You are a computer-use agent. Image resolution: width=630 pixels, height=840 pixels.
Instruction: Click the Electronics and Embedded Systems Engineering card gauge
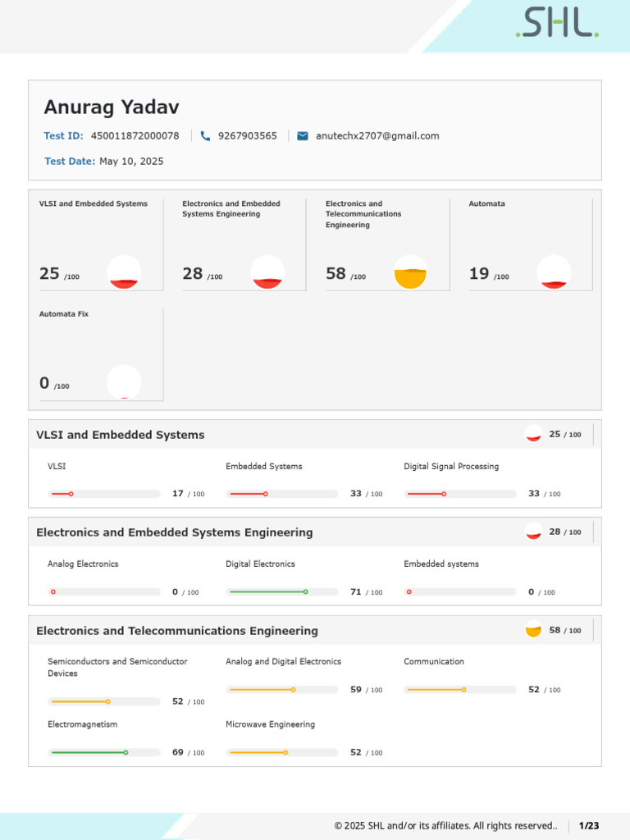click(x=267, y=272)
